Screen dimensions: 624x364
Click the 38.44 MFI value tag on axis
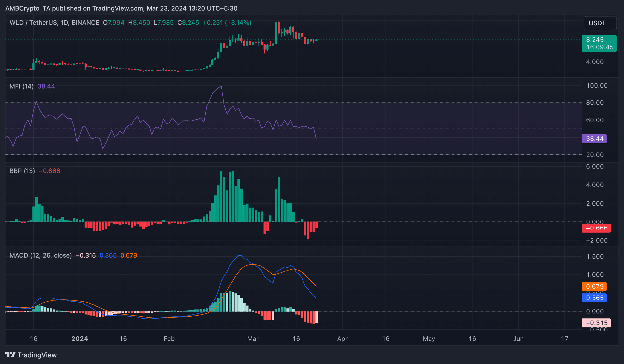[594, 139]
